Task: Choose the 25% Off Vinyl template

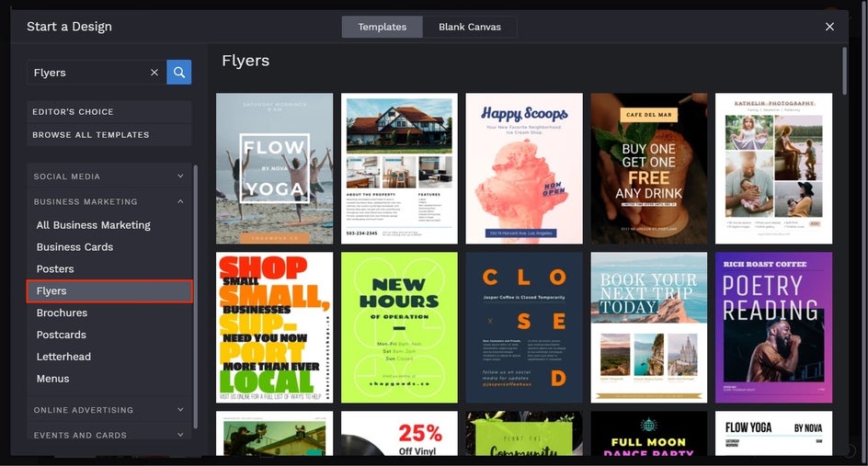Action: (x=399, y=433)
